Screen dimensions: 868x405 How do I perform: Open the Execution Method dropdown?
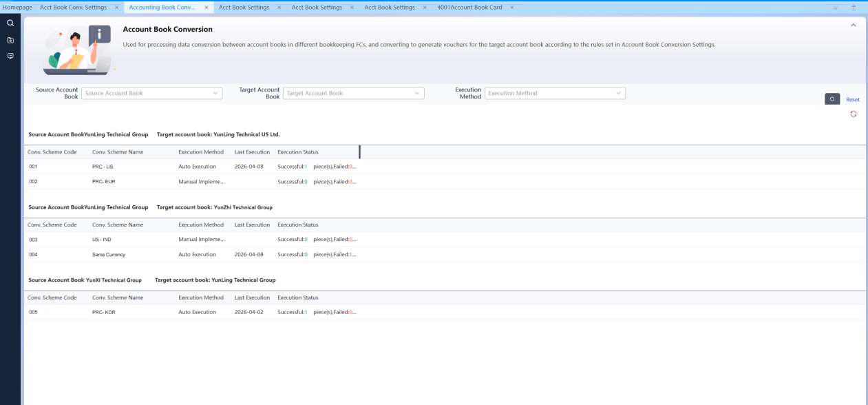pos(555,93)
